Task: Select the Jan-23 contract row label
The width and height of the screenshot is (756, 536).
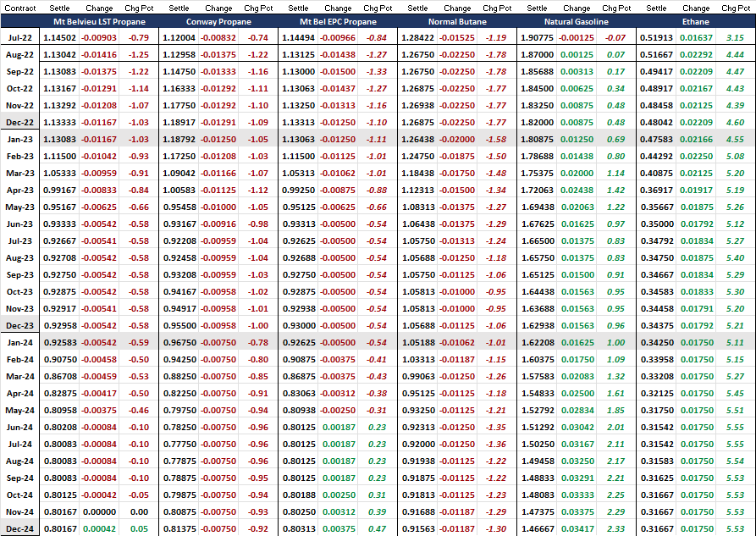Action: pos(19,140)
